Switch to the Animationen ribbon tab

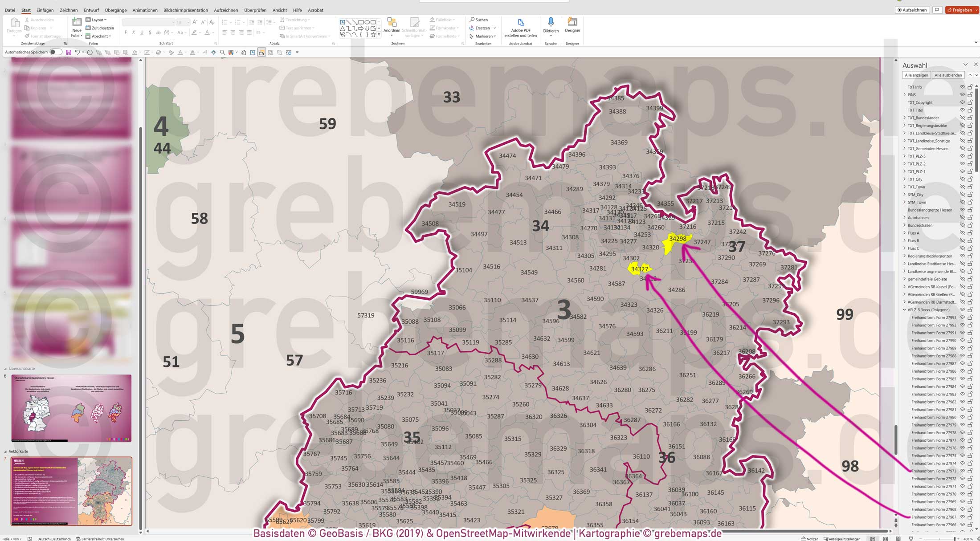click(144, 10)
